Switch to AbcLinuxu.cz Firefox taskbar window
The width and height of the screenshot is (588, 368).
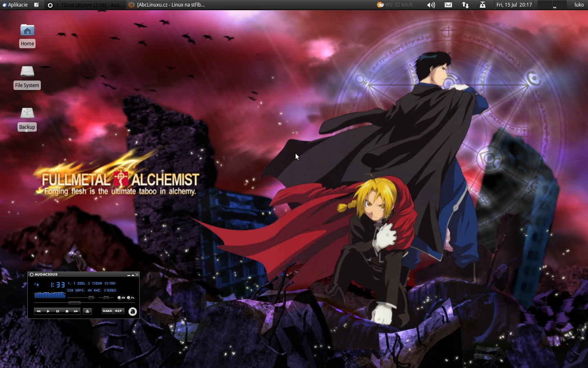click(x=167, y=5)
